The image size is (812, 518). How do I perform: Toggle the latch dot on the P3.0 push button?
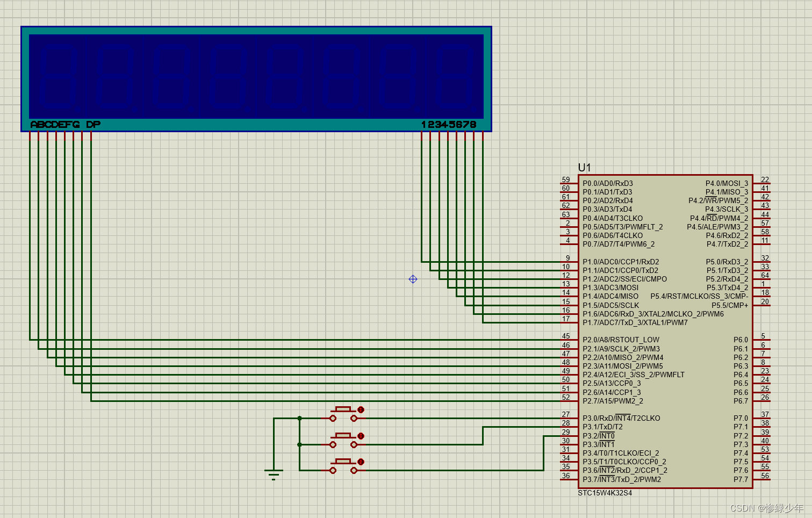tap(361, 409)
